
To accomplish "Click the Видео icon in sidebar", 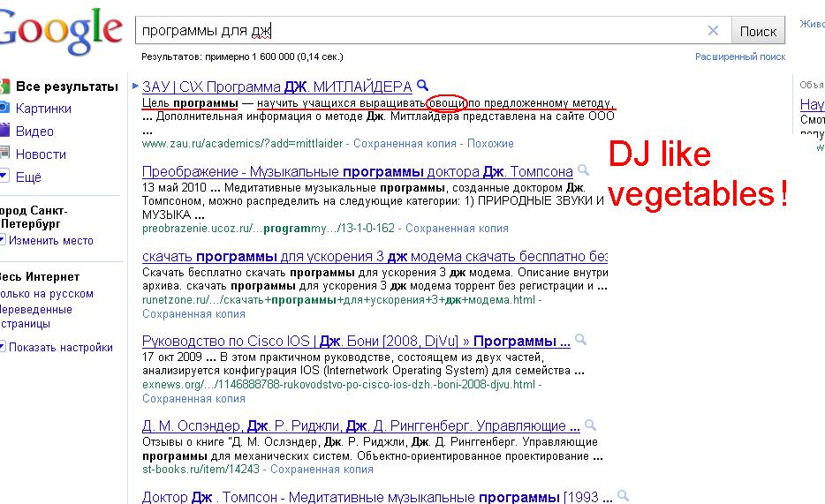I will pyautogui.click(x=4, y=131).
